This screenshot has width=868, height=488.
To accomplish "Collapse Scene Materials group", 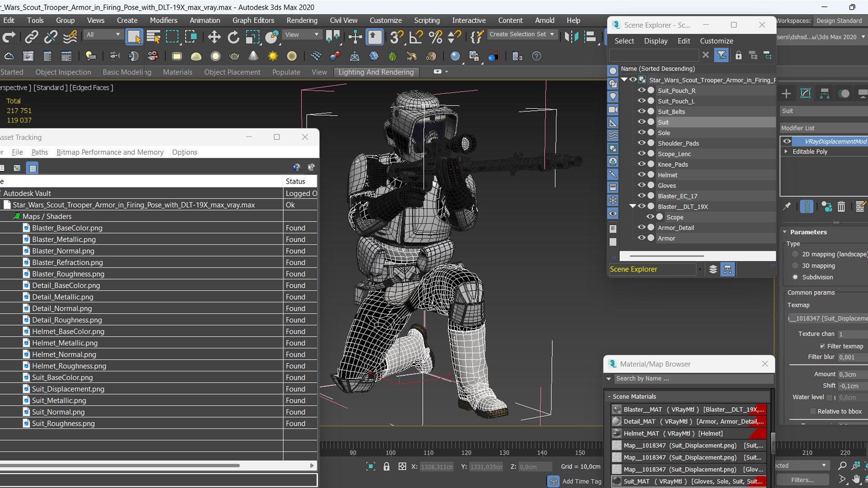I will 609,396.
